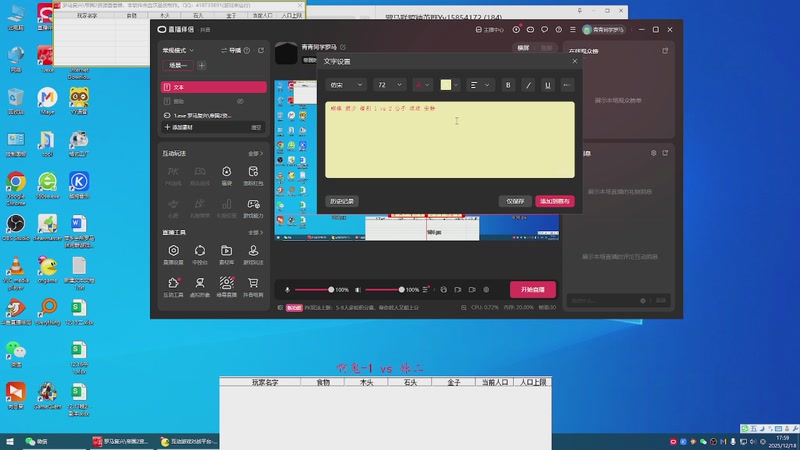
Task: Add a new scene with the plus tab
Action: pos(202,65)
